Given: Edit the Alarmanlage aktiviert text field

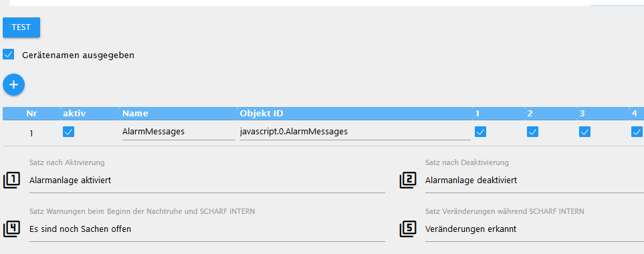Looking at the screenshot, I should [x=207, y=180].
